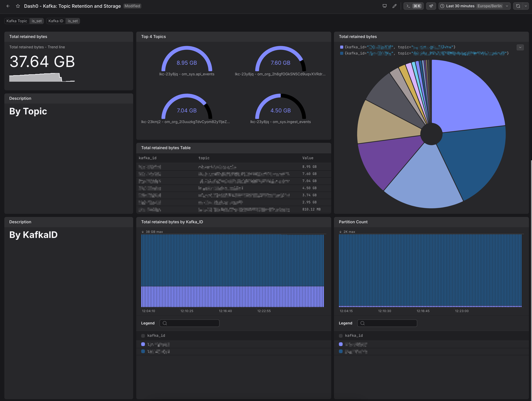Click search icon in Partition Count legend
The height and width of the screenshot is (401, 532).
[362, 323]
